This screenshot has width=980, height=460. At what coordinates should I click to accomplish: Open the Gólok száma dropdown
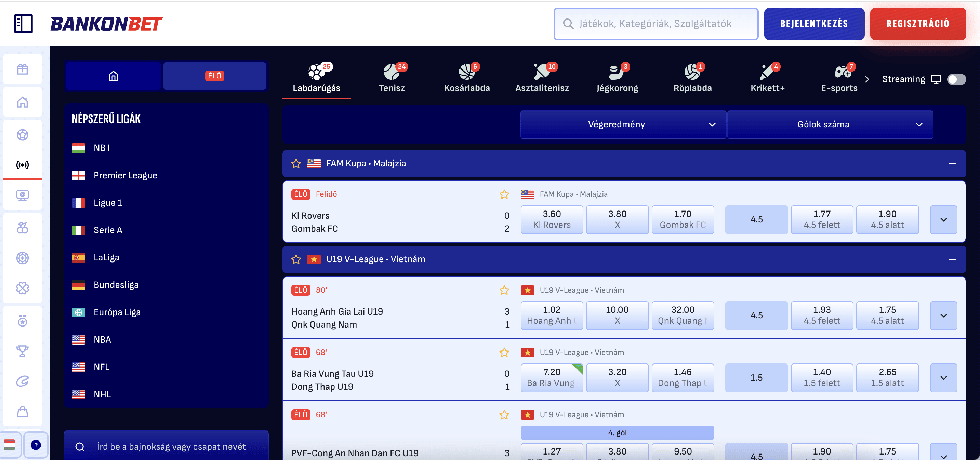[830, 125]
